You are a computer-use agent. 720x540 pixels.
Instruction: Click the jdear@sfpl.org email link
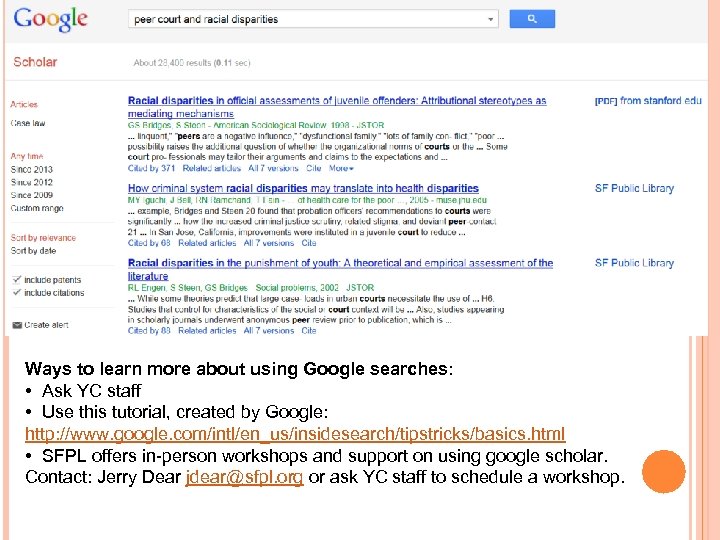point(244,477)
